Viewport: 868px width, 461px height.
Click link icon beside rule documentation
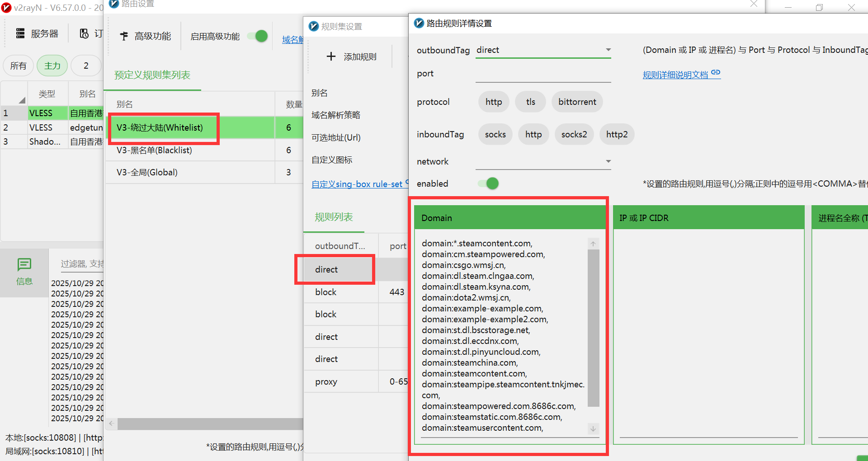tap(716, 73)
